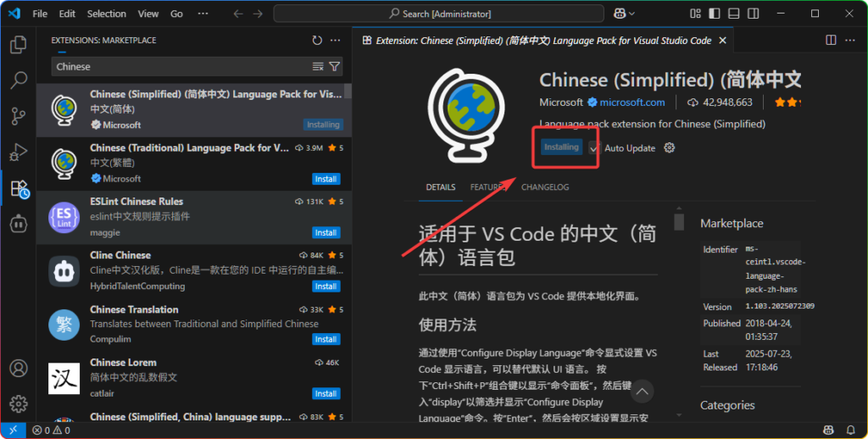
Task: Open Extensions view more actions menu
Action: 336,40
